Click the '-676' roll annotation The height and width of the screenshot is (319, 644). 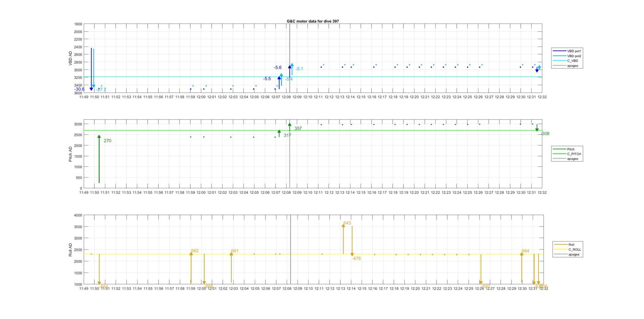click(356, 258)
